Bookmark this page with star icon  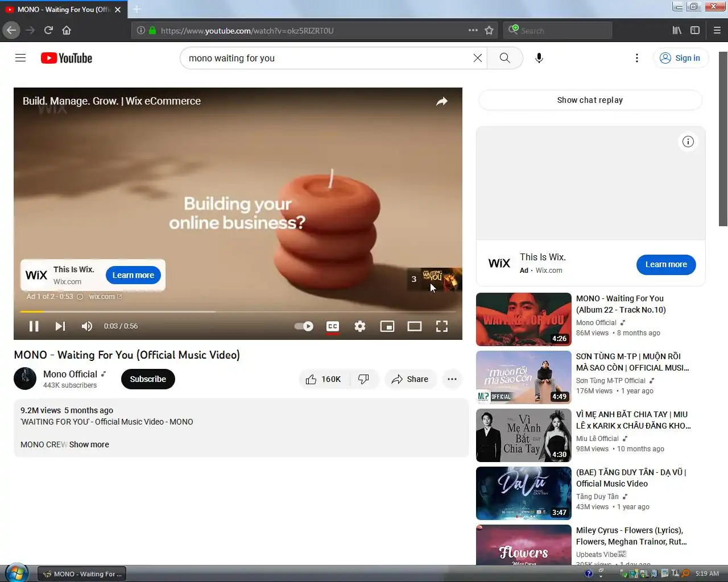489,30
